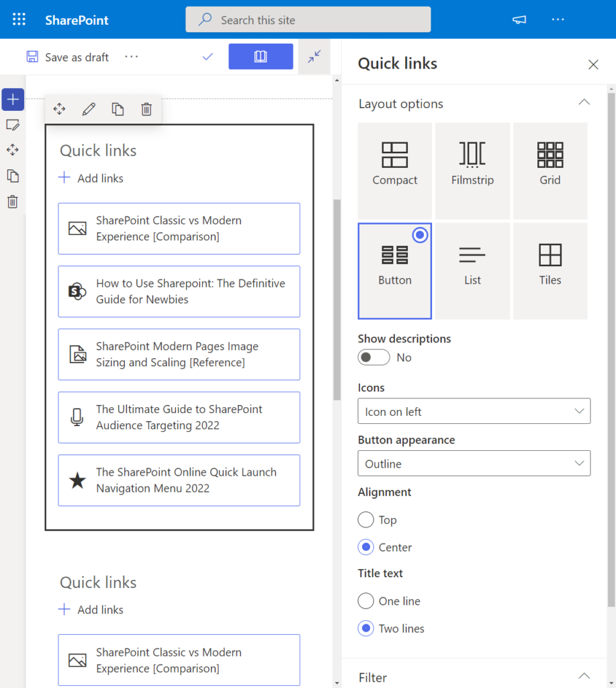
Task: Click the pencil edit web part icon
Action: (89, 109)
